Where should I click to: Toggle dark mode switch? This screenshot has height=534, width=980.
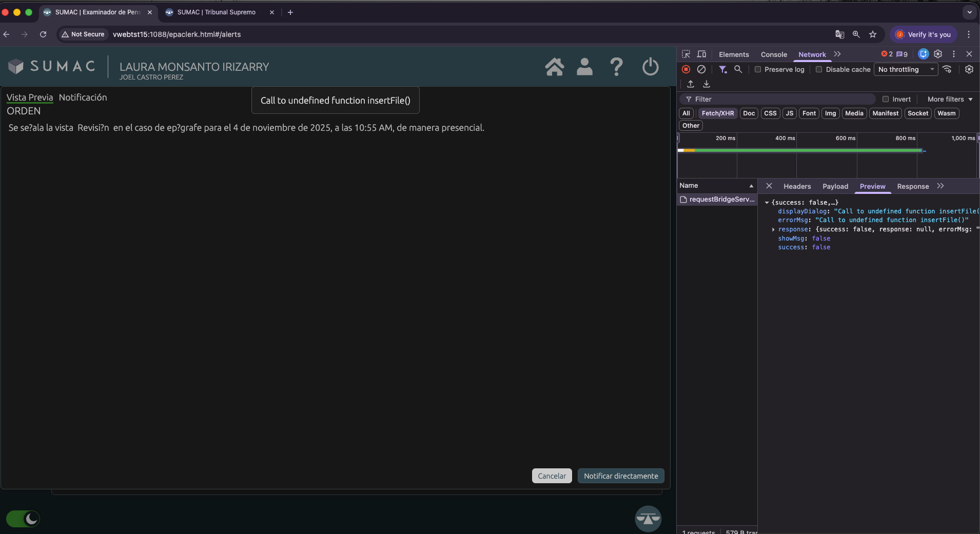click(x=23, y=519)
